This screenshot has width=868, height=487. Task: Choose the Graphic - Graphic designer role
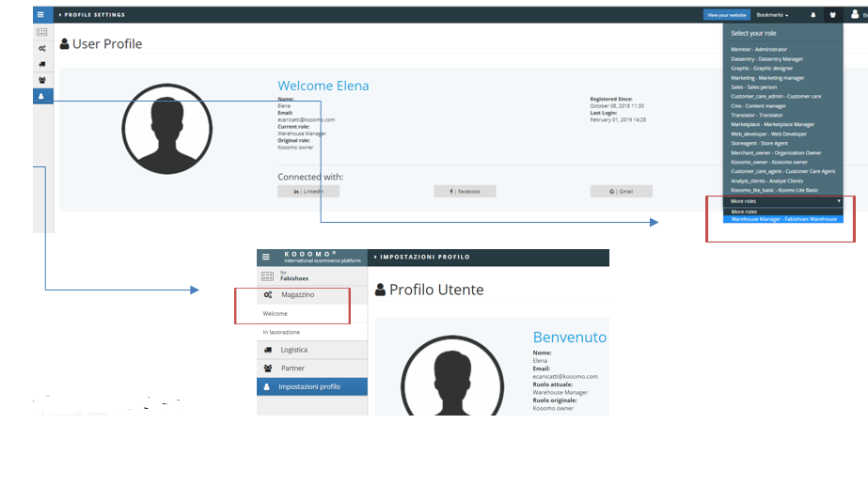click(x=762, y=68)
